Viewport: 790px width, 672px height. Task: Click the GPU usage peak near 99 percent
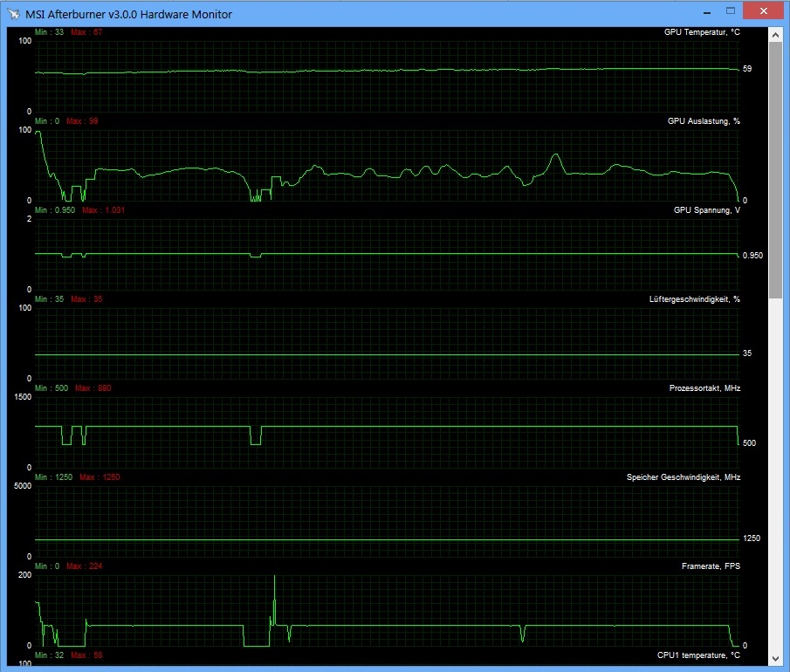click(x=38, y=133)
